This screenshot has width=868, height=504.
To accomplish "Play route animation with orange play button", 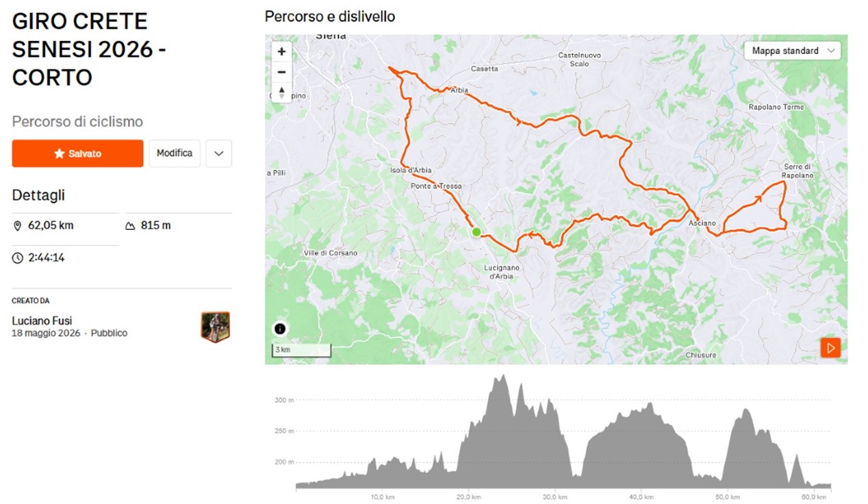I will (830, 347).
